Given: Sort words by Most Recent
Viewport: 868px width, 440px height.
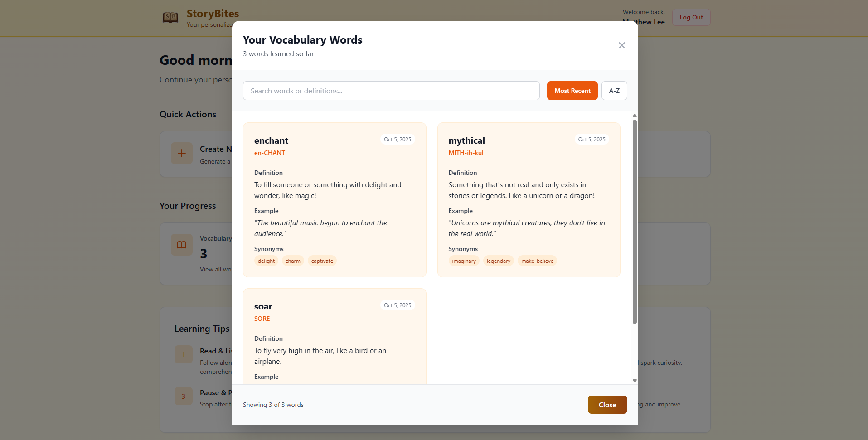Looking at the screenshot, I should click(572, 91).
